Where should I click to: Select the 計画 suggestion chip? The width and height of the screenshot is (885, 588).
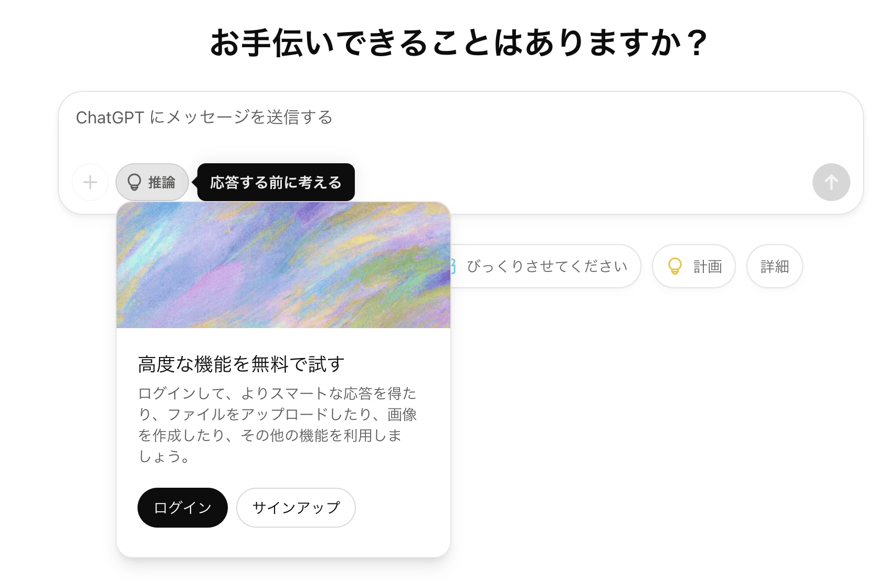point(693,266)
